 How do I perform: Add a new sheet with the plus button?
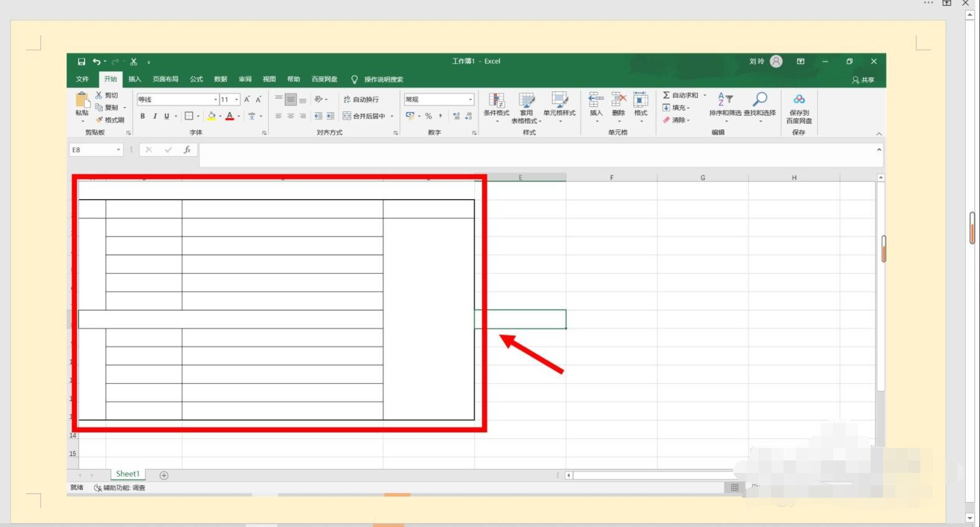[164, 475]
